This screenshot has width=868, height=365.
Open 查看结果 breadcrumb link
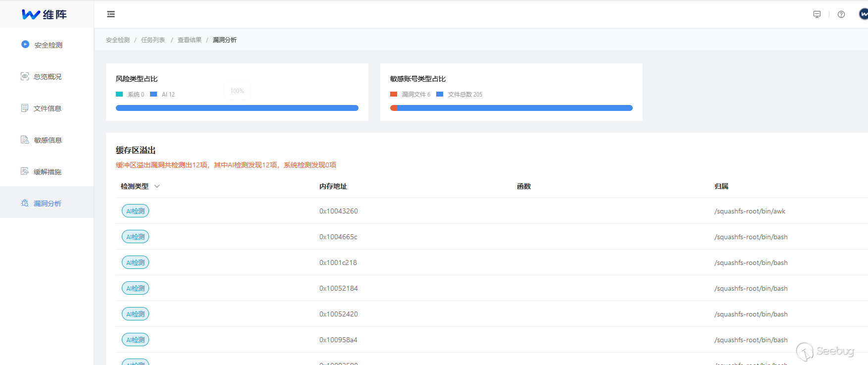(x=190, y=40)
